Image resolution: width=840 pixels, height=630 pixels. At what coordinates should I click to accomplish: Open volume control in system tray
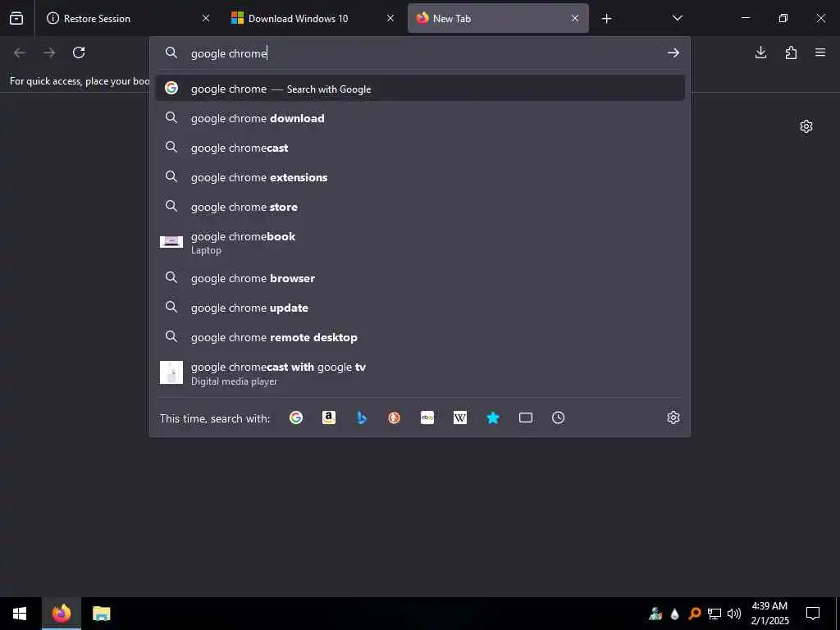click(734, 614)
